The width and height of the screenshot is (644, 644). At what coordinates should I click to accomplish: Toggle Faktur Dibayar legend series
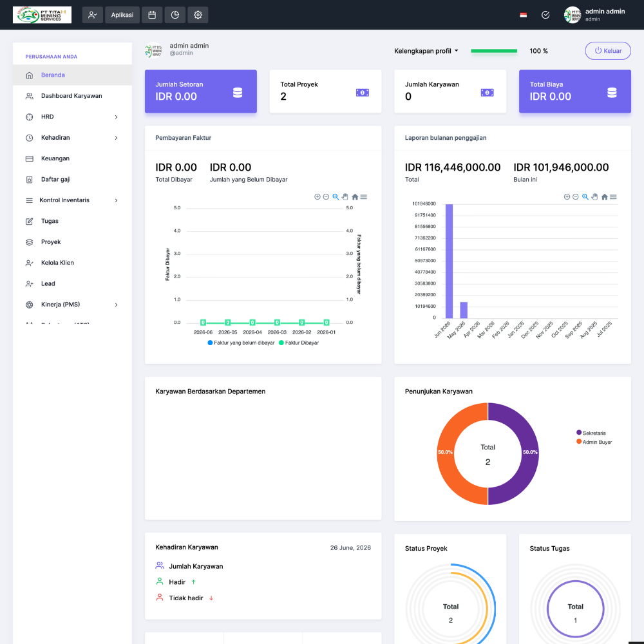[299, 343]
